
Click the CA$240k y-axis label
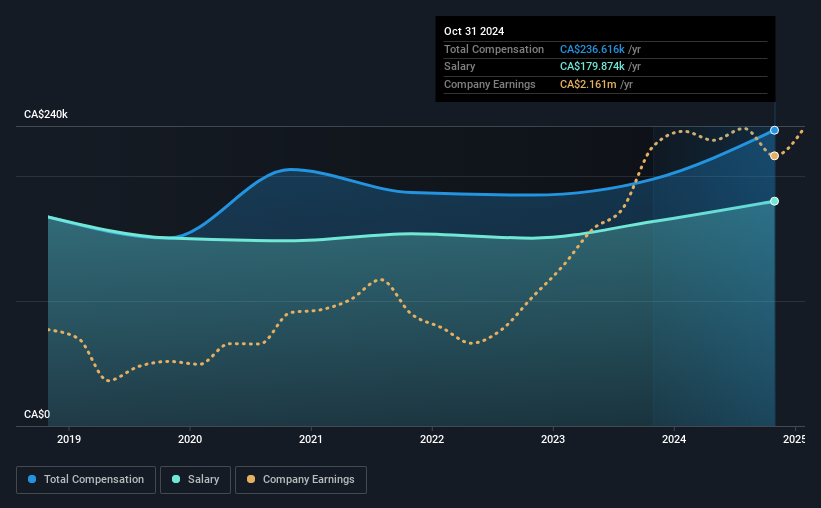pos(46,114)
